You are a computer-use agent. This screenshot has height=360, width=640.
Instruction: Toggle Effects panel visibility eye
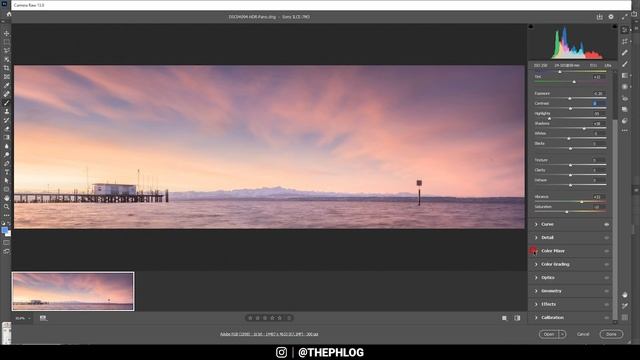tap(607, 304)
